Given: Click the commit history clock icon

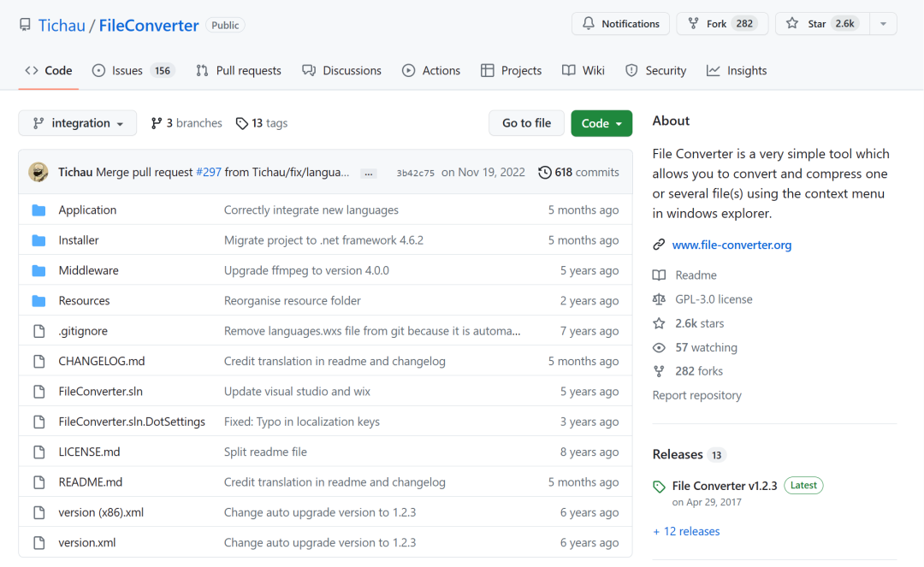Looking at the screenshot, I should [545, 173].
